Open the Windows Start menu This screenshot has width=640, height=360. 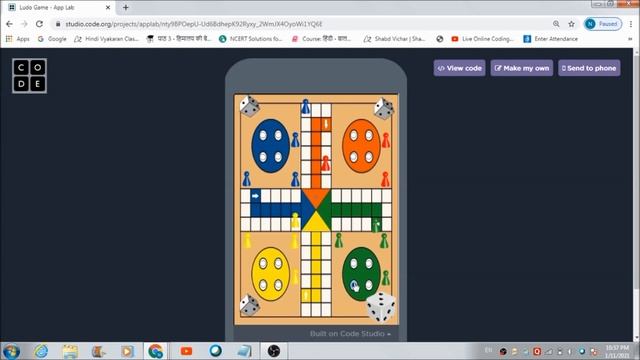coord(11,351)
